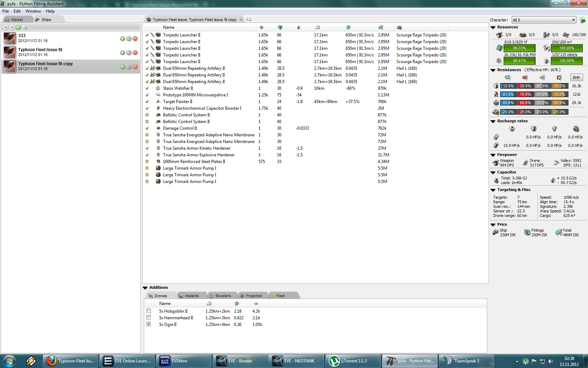
Task: Copy the fit named 333 with its green plus icon
Action: (x=122, y=39)
